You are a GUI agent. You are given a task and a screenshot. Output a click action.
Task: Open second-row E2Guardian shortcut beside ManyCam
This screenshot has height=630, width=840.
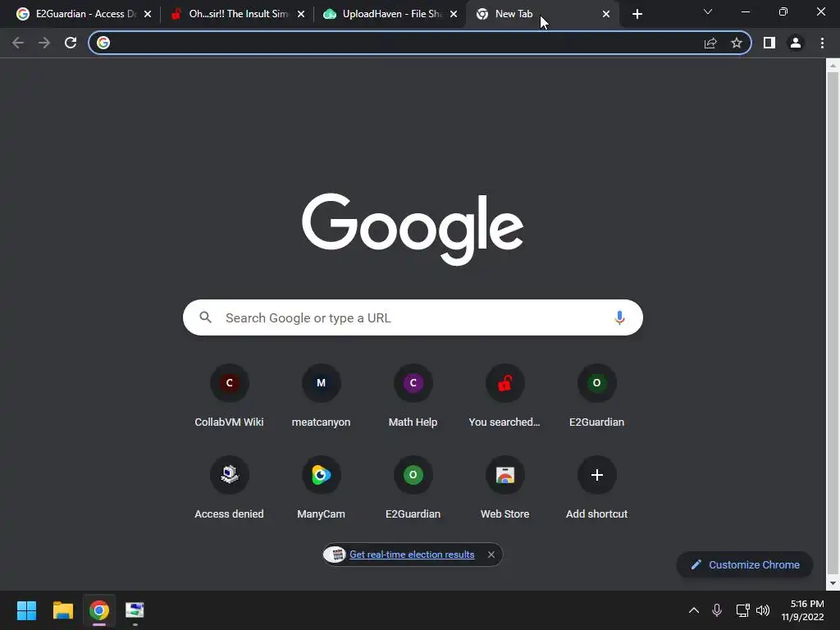[x=413, y=487]
